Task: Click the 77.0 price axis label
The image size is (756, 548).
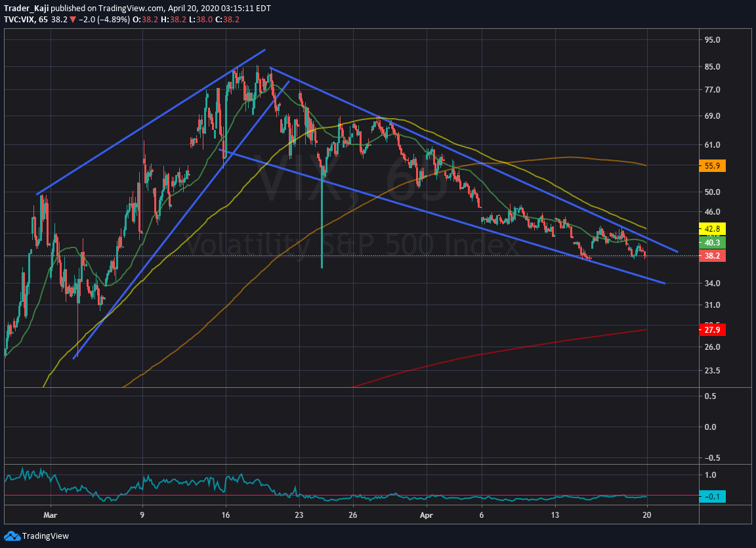Action: 712,90
